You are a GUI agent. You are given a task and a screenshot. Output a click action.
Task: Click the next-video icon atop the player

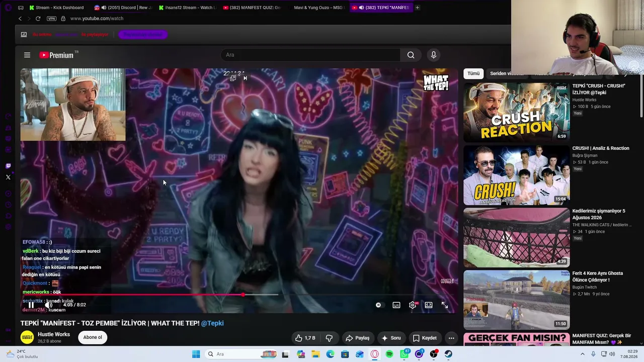click(245, 78)
